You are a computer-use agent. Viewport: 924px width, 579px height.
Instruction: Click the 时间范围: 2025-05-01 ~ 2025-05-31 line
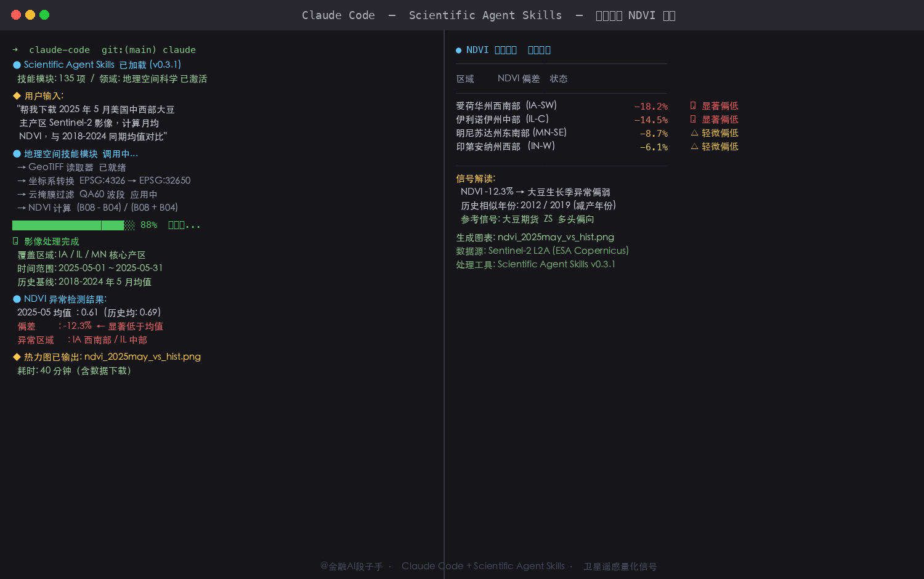tap(90, 268)
